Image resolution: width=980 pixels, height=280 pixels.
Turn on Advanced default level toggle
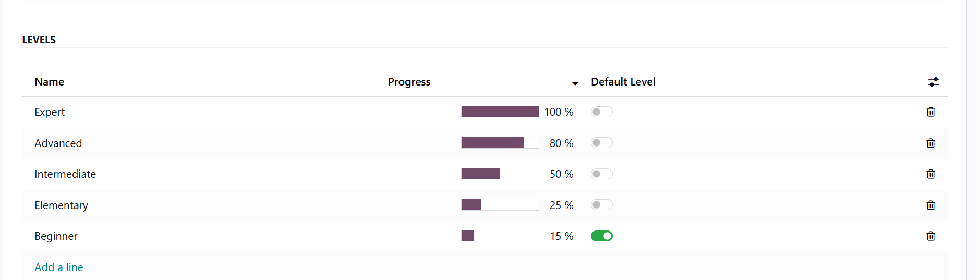coord(601,143)
